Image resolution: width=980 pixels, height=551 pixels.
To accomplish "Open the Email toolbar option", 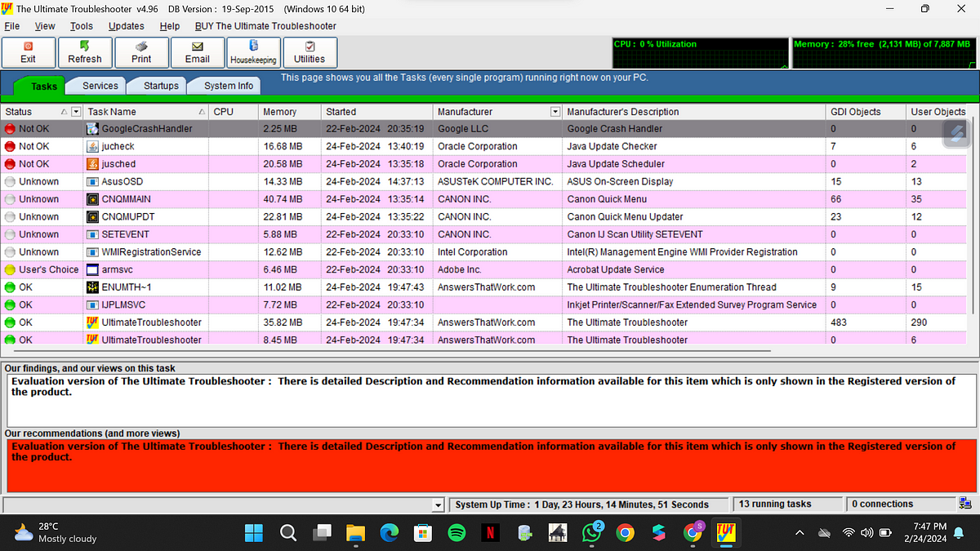I will click(x=197, y=53).
